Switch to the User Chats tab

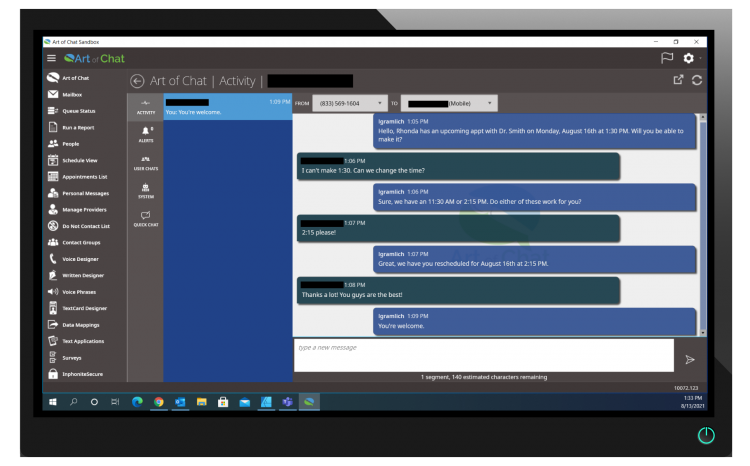[146, 163]
